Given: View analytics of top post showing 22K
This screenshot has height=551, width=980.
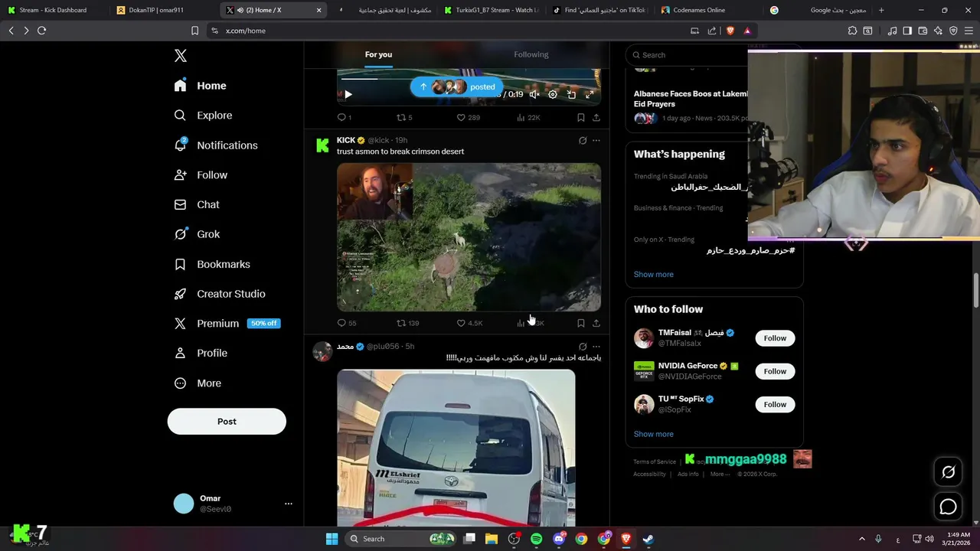Looking at the screenshot, I should (528, 118).
